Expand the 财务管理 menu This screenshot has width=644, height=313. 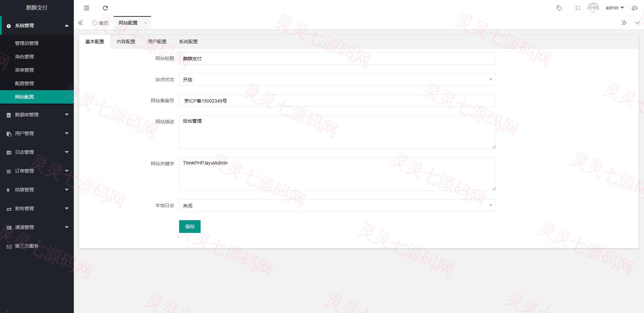pyautogui.click(x=37, y=208)
